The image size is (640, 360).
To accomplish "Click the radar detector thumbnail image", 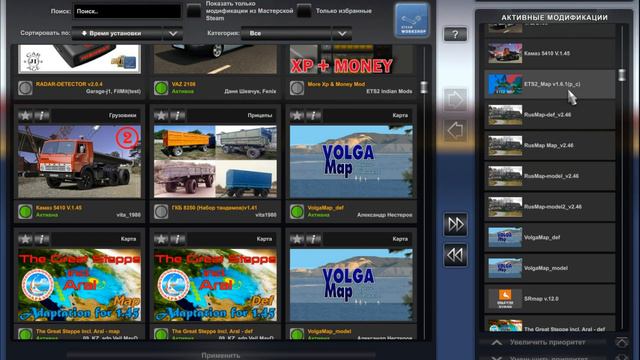I will [x=79, y=60].
